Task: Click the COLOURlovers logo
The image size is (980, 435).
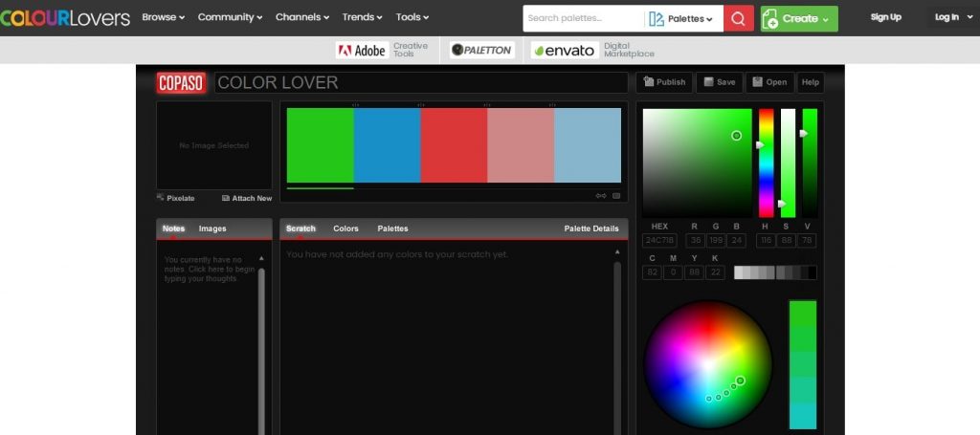Action: tap(65, 17)
